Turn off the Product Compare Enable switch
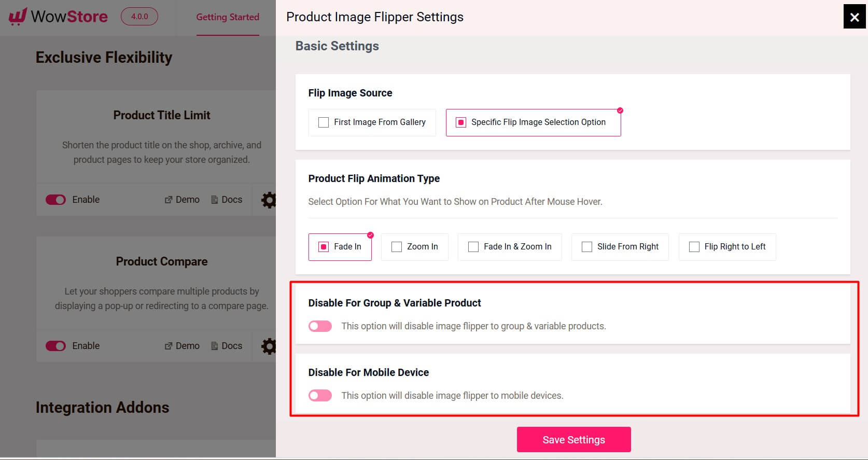The image size is (868, 460). coord(55,346)
